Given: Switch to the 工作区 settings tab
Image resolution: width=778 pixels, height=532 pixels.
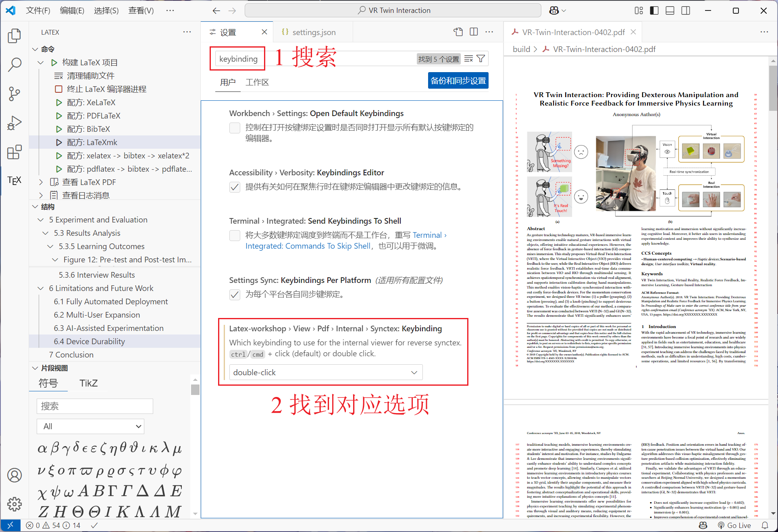Looking at the screenshot, I should click(x=257, y=82).
